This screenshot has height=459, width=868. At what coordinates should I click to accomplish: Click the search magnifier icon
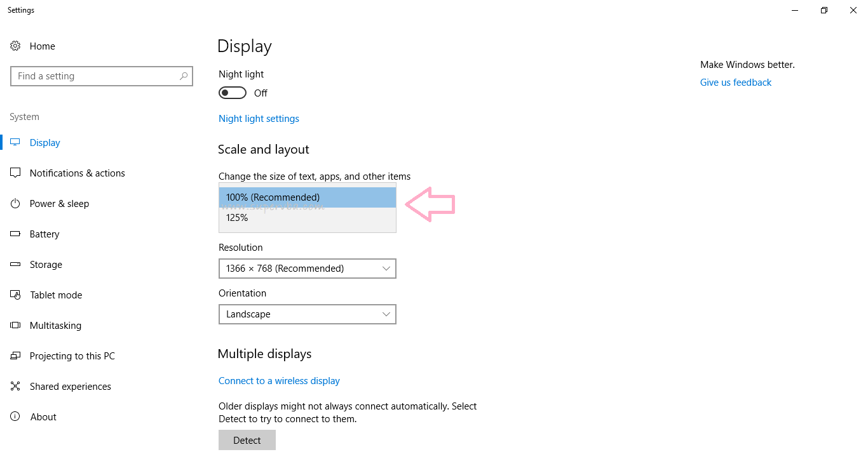tap(184, 76)
